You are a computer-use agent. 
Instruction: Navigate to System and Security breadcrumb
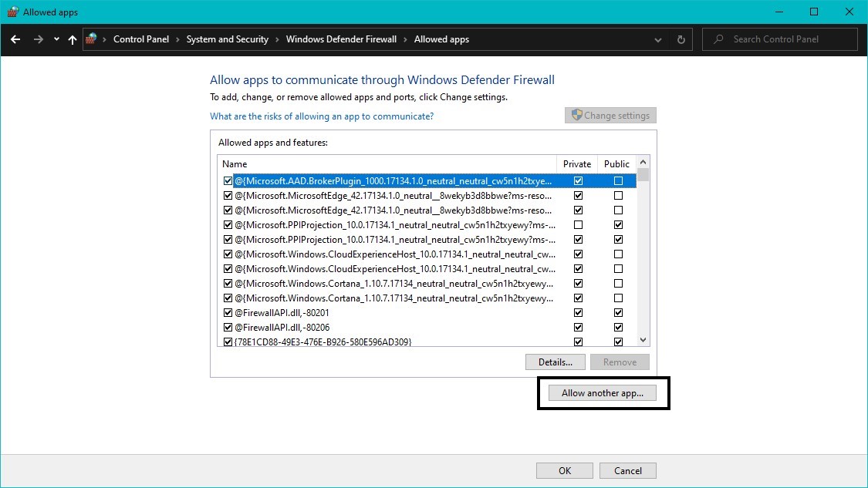pos(228,39)
